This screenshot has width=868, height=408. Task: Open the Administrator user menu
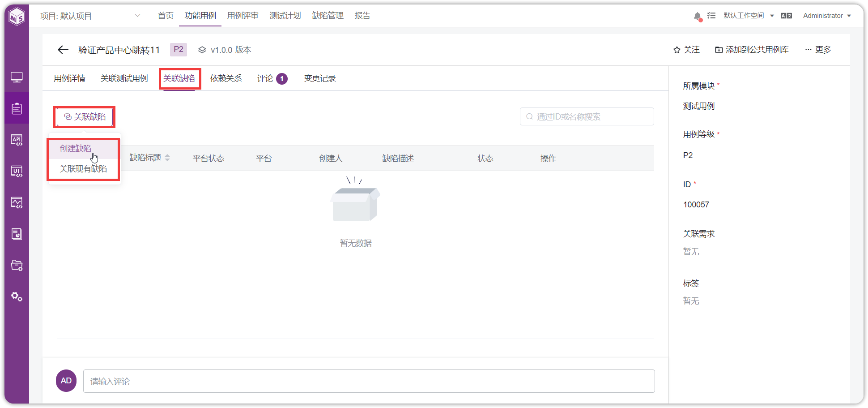pos(827,16)
